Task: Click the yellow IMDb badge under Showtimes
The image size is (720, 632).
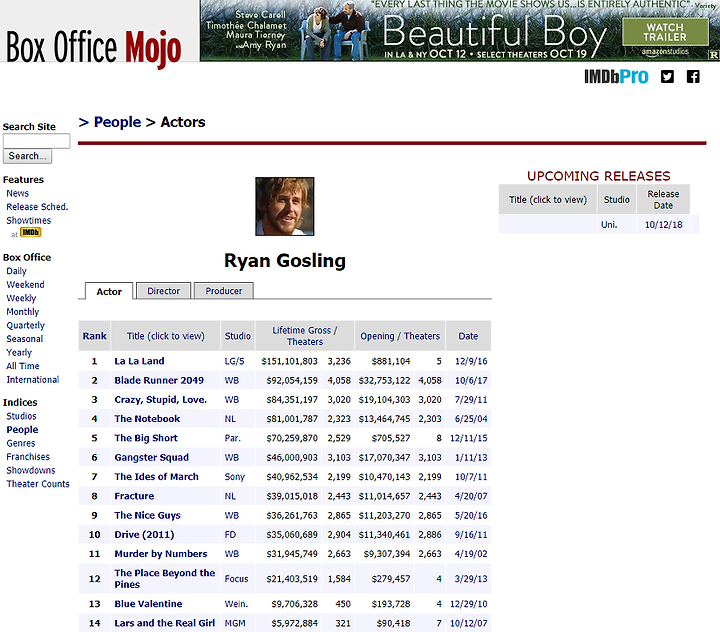Action: [x=31, y=232]
